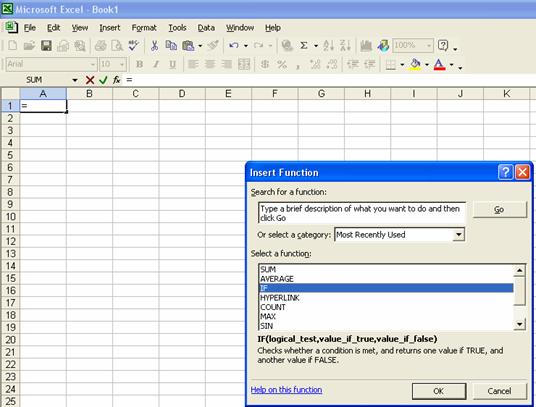Click the Go search button
The width and height of the screenshot is (536, 407).
point(499,209)
